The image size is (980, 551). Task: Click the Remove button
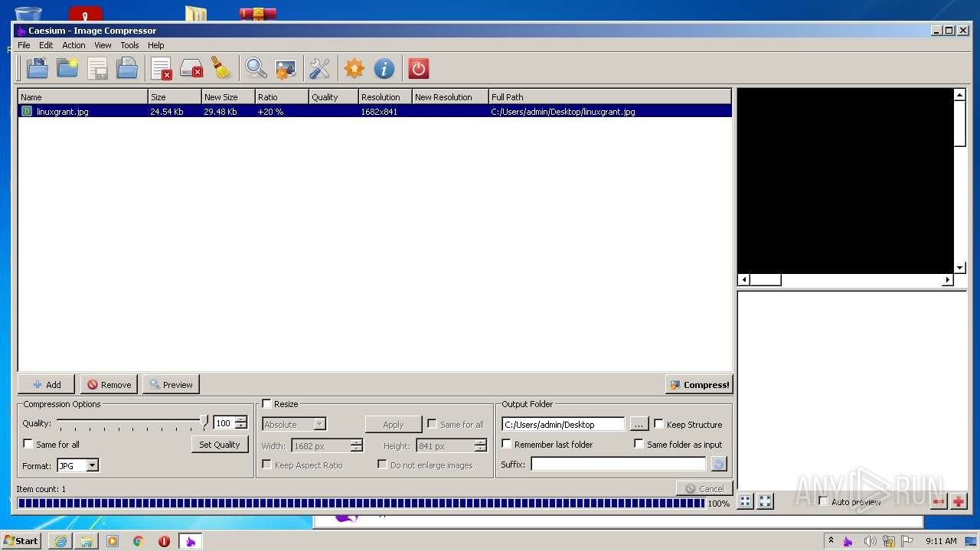click(109, 384)
